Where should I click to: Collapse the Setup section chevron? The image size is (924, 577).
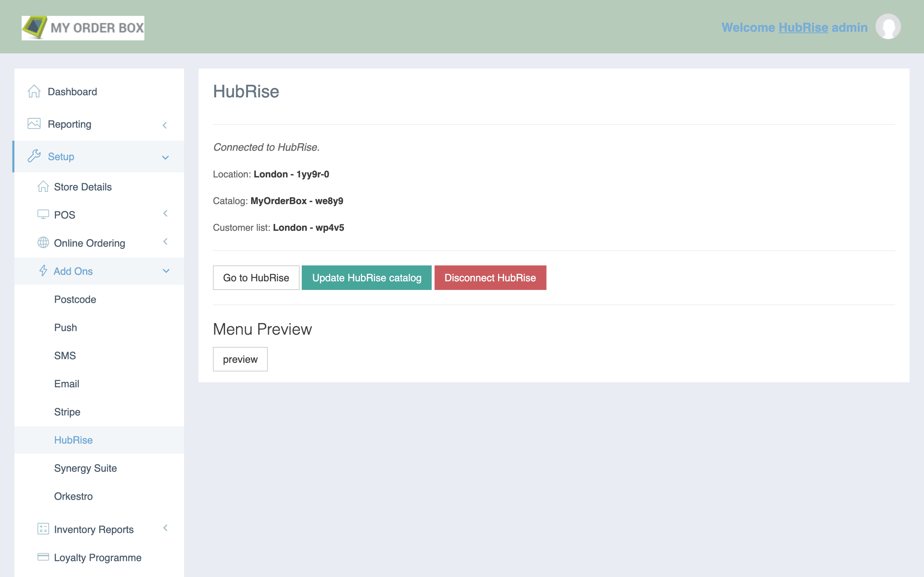pos(165,157)
